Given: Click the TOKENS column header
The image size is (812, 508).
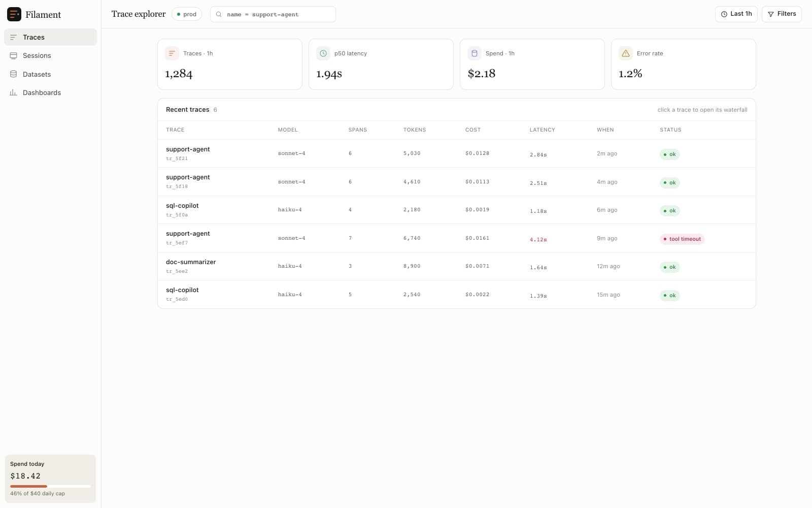Looking at the screenshot, I should (415, 130).
